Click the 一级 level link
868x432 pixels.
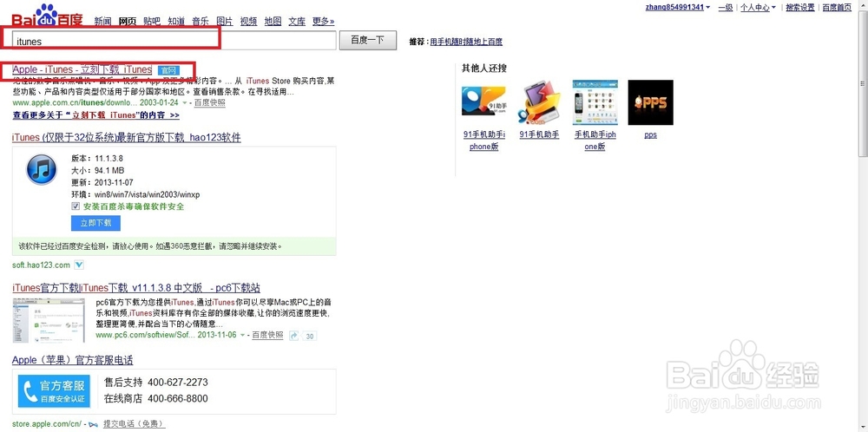tap(726, 7)
